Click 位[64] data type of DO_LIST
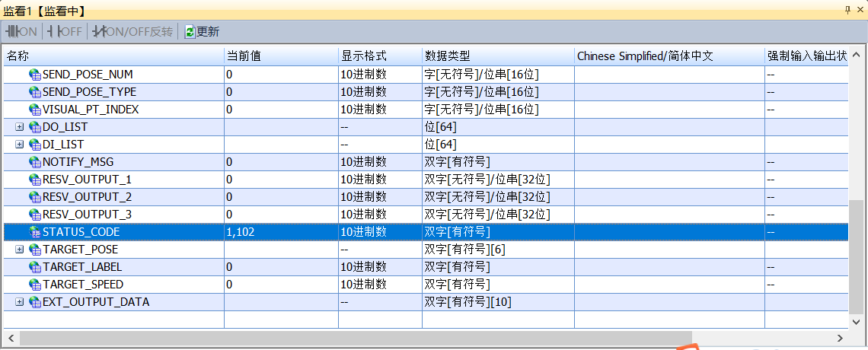 click(x=498, y=127)
